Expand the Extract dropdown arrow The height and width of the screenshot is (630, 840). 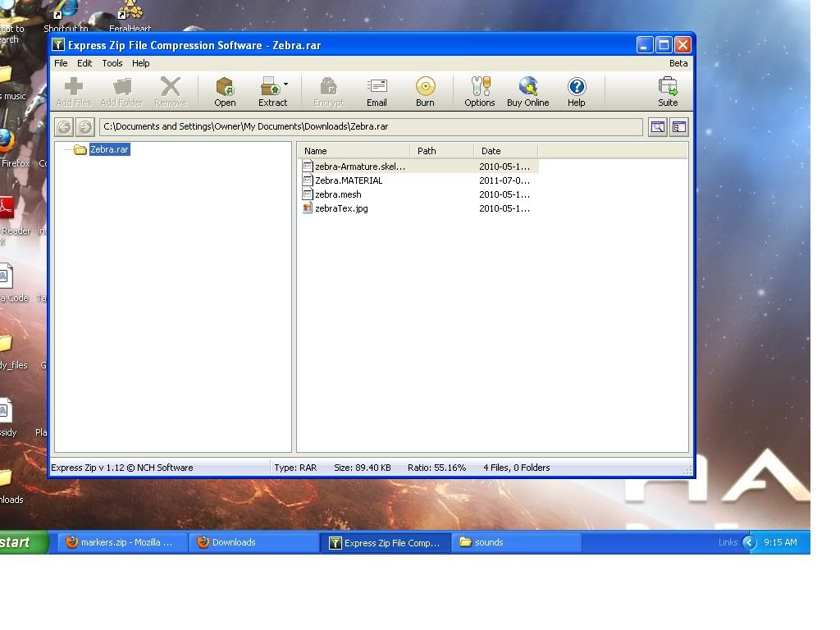coord(286,84)
